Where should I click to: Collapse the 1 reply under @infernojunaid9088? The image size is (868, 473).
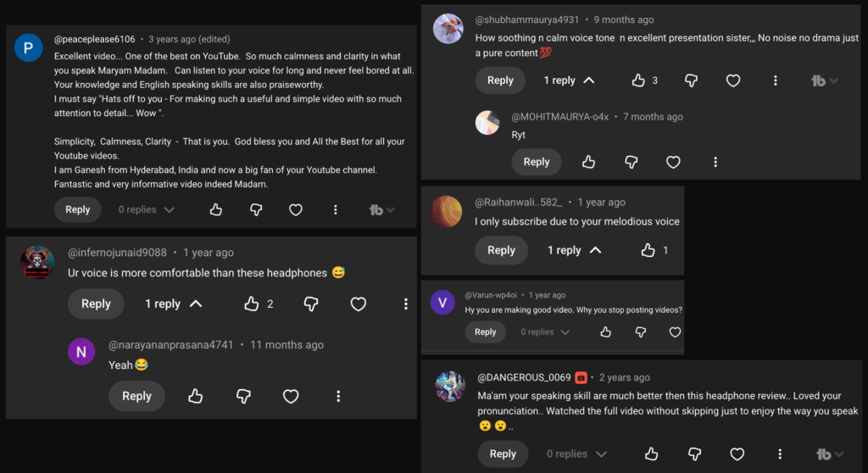174,303
